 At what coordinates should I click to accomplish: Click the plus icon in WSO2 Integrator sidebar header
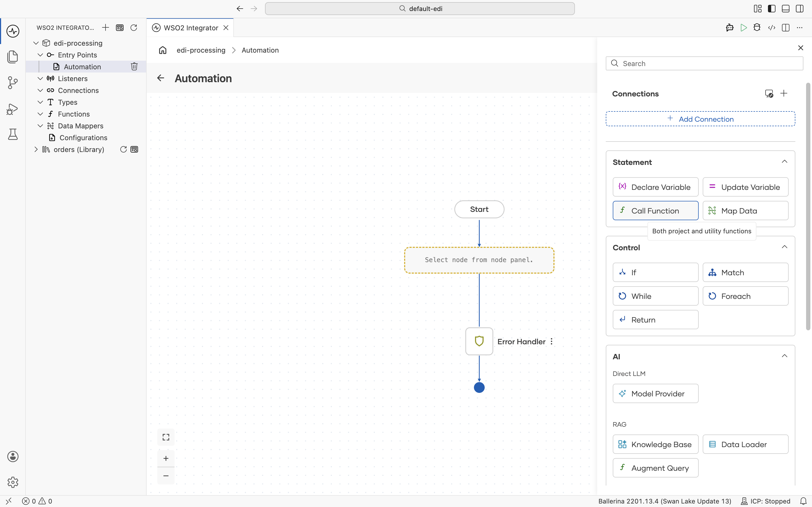106,27
